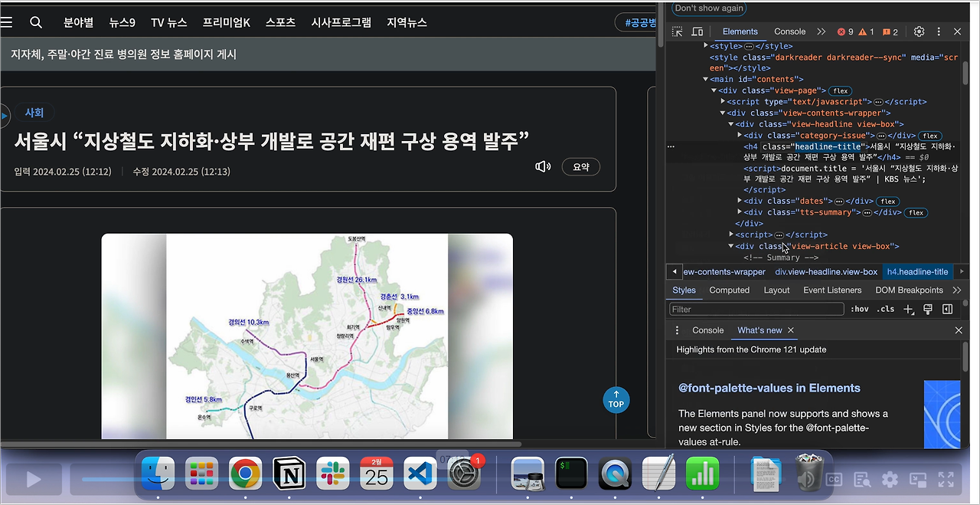980x505 pixels.
Task: Expand div class dates node
Action: pyautogui.click(x=740, y=201)
